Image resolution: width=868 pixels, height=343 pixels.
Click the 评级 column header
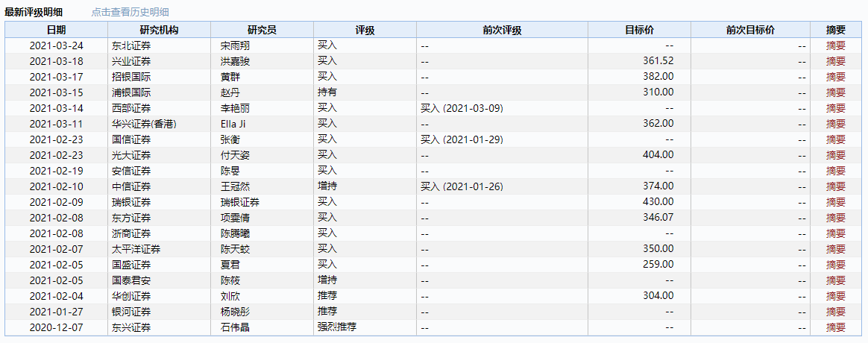[365, 30]
